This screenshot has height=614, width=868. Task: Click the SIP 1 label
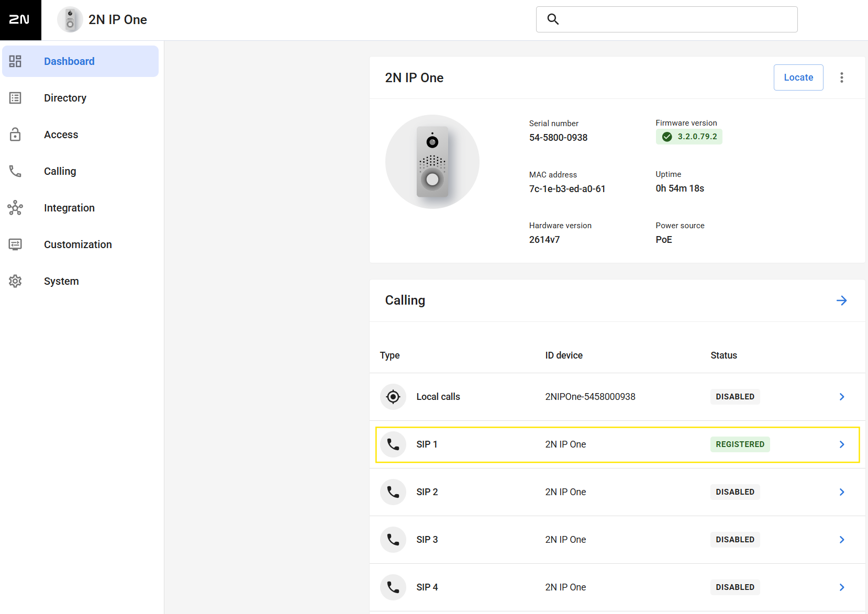(427, 444)
